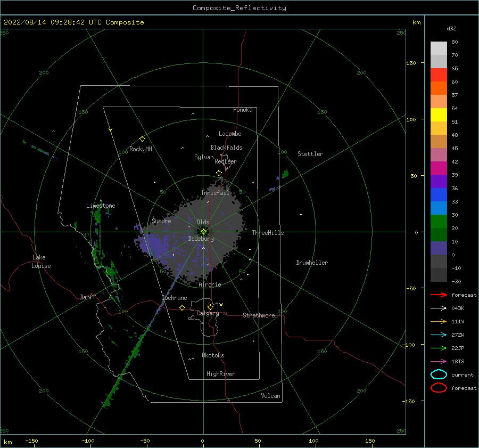
Task: Click the white 04DK arrow icon
Action: click(439, 308)
